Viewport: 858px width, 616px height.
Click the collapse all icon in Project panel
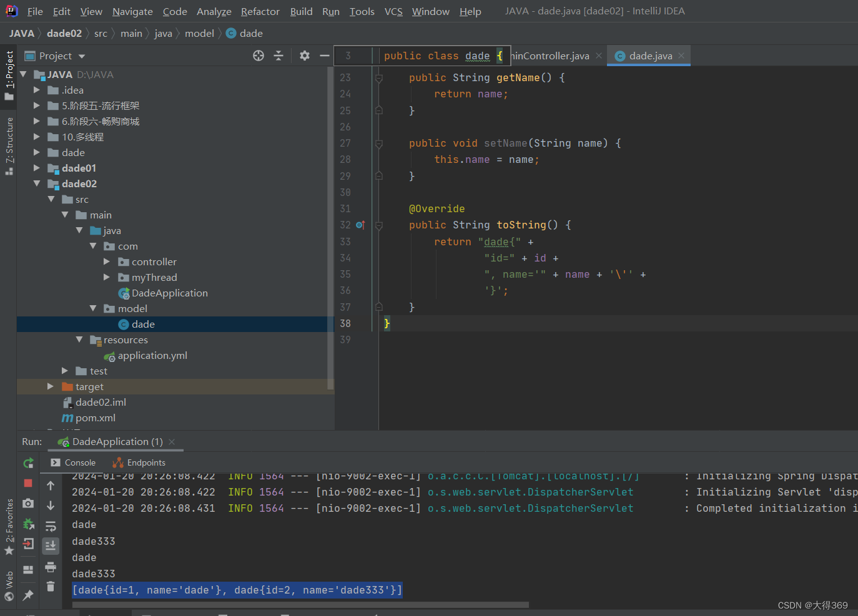279,56
